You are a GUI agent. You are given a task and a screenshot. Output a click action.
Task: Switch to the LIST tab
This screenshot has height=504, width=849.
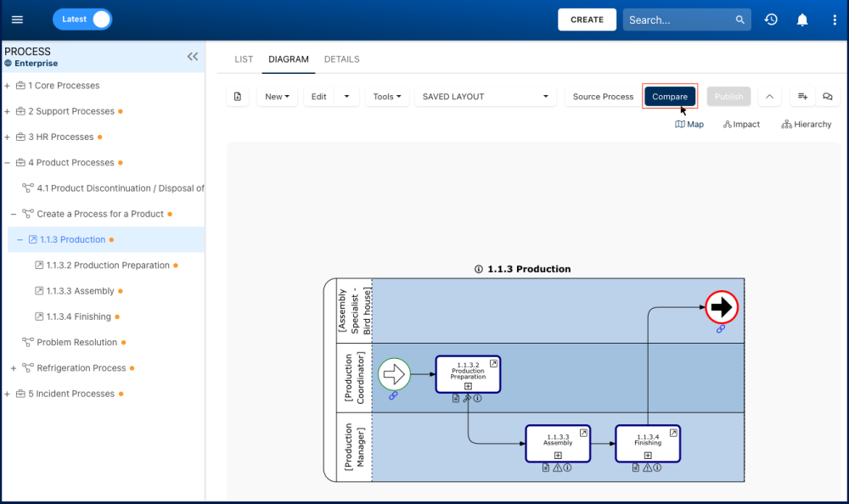pos(244,59)
